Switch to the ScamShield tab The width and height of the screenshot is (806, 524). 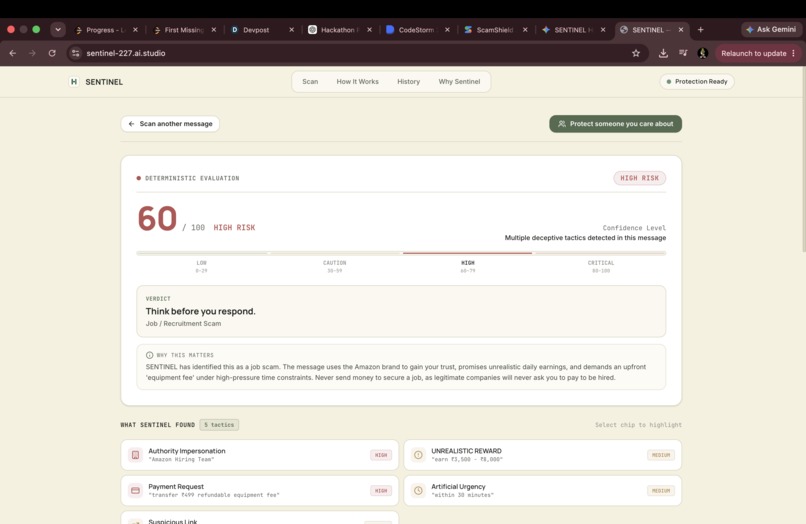(495, 30)
